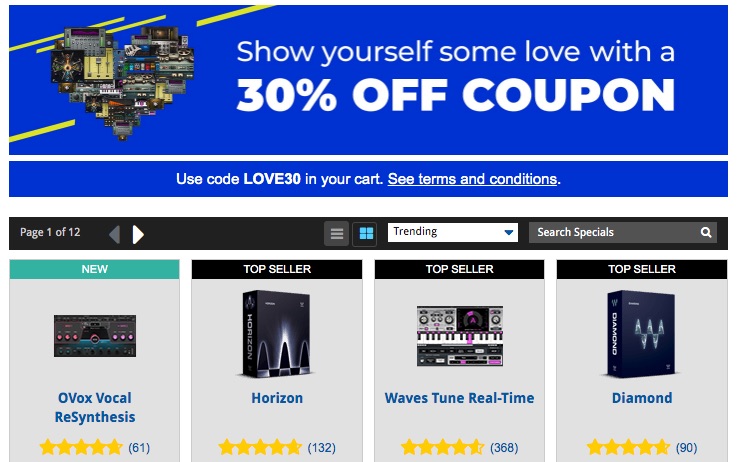Open the Horizon product title

pos(277,398)
